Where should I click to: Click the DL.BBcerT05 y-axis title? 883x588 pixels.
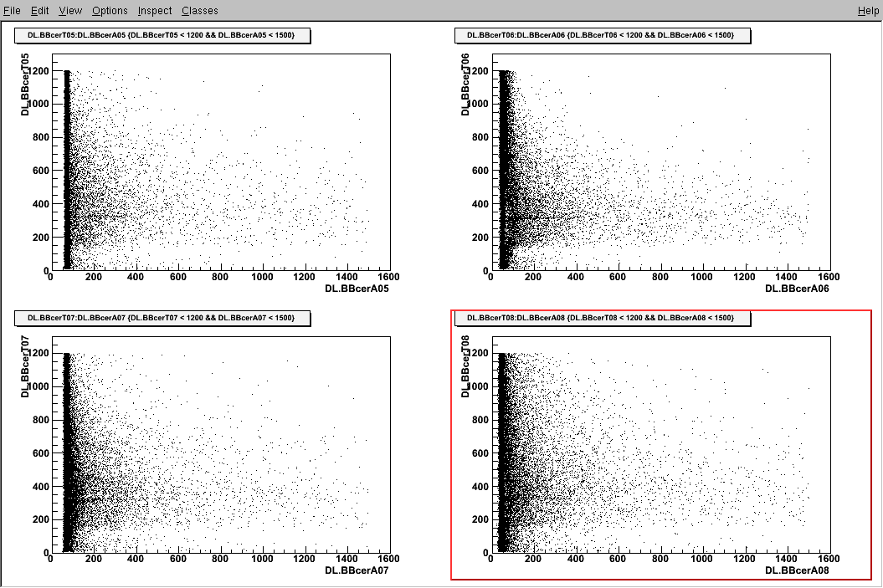tap(25, 85)
